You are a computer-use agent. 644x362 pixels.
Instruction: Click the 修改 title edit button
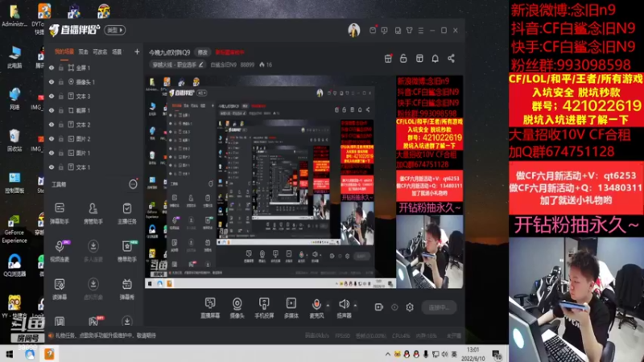tap(203, 52)
